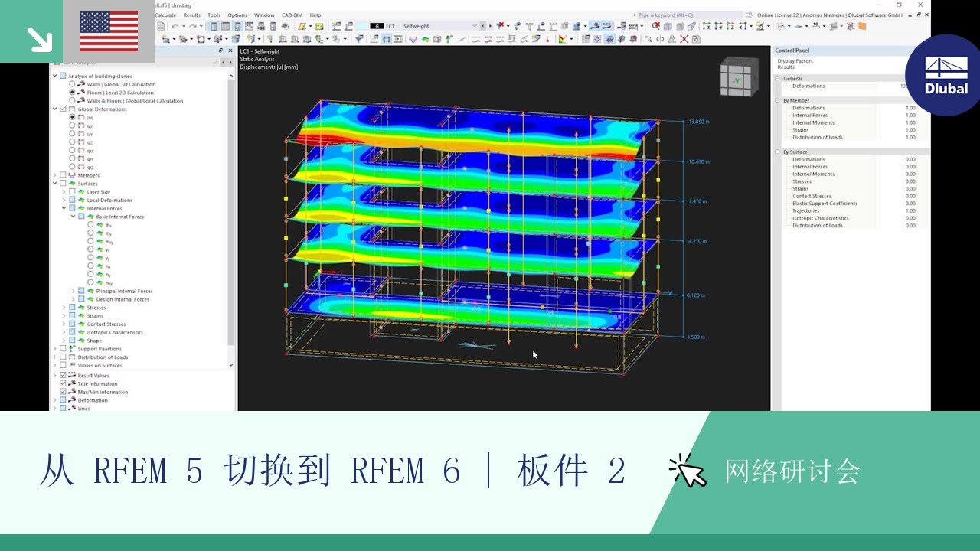980x551 pixels.
Task: Toggle the Max/Min Information checkbox
Action: coord(63,392)
